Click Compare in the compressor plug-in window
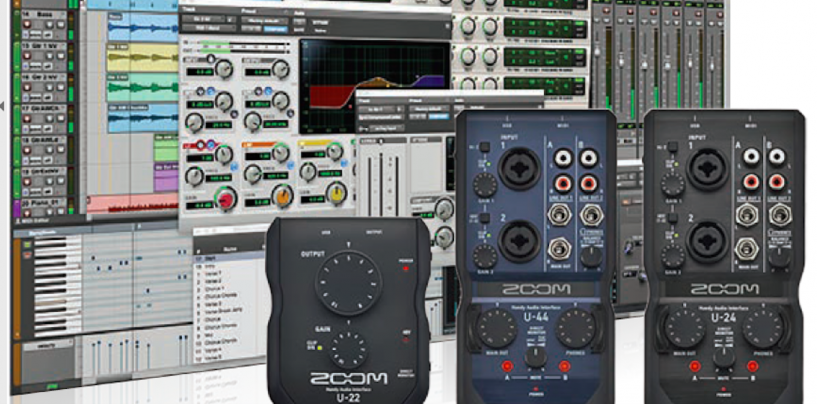This screenshot has height=404, width=817. coord(439,117)
